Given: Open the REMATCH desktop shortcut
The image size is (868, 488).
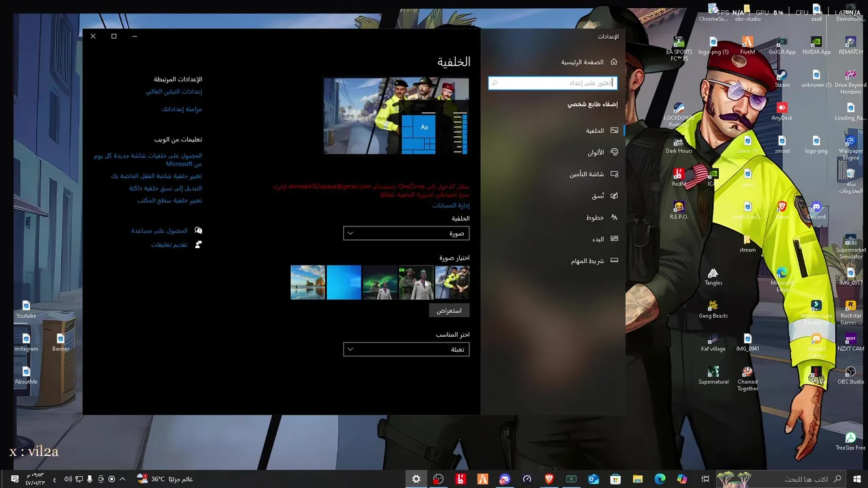Looking at the screenshot, I should click(850, 45).
